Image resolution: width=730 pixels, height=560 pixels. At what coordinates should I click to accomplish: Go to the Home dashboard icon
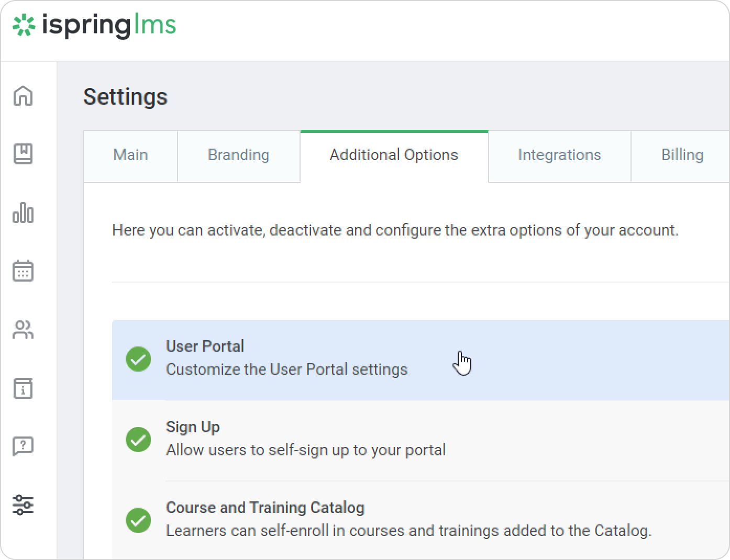23,96
